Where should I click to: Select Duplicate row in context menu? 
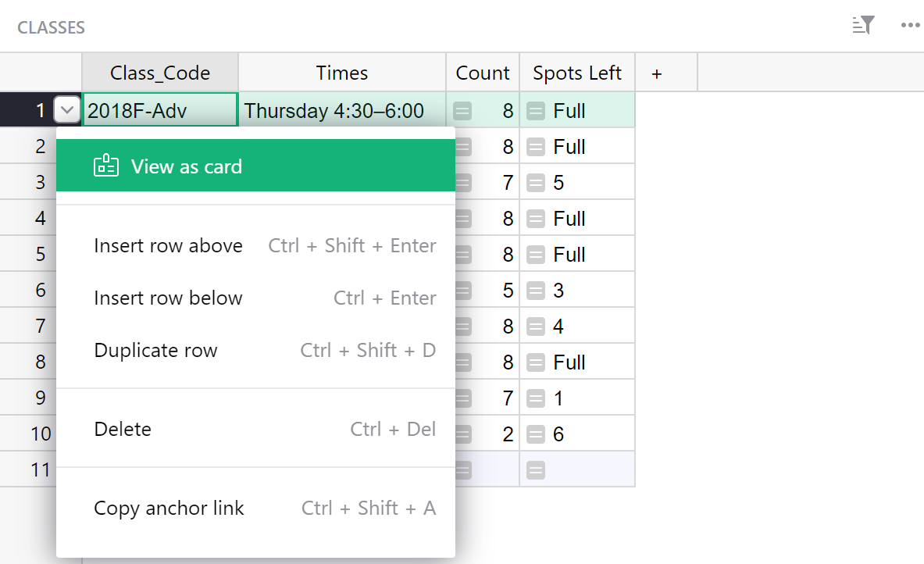coord(155,351)
